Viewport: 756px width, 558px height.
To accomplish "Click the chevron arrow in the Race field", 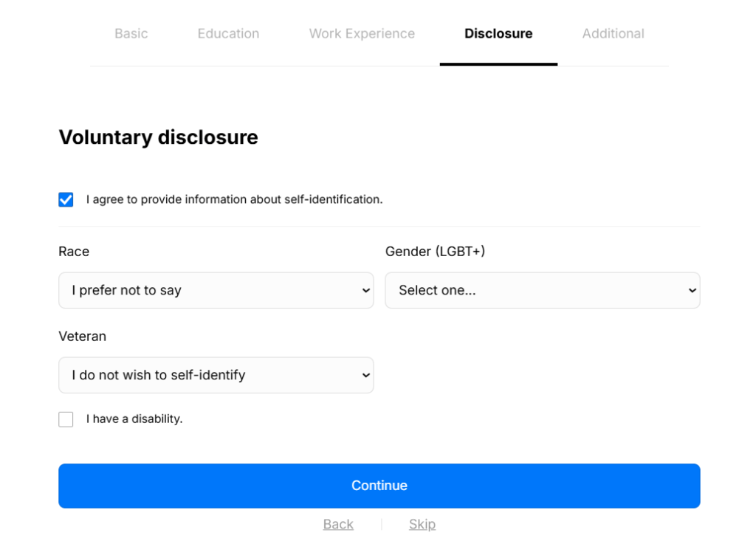I will click(x=365, y=290).
